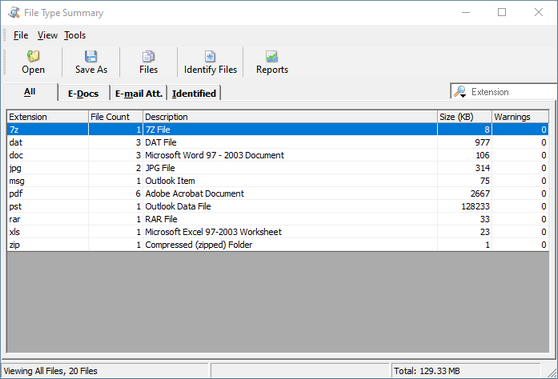Switch to the All tab
558x379 pixels.
(x=30, y=92)
